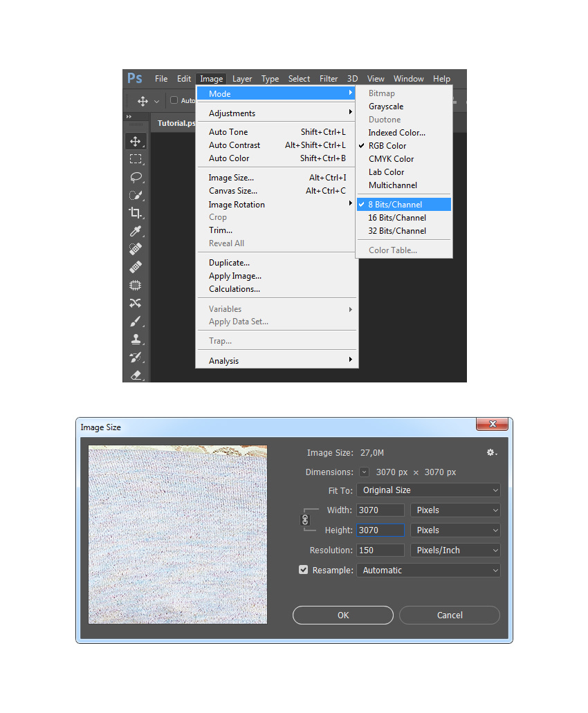Select the Rectangular Marquee tool
588x713 pixels.
click(136, 159)
